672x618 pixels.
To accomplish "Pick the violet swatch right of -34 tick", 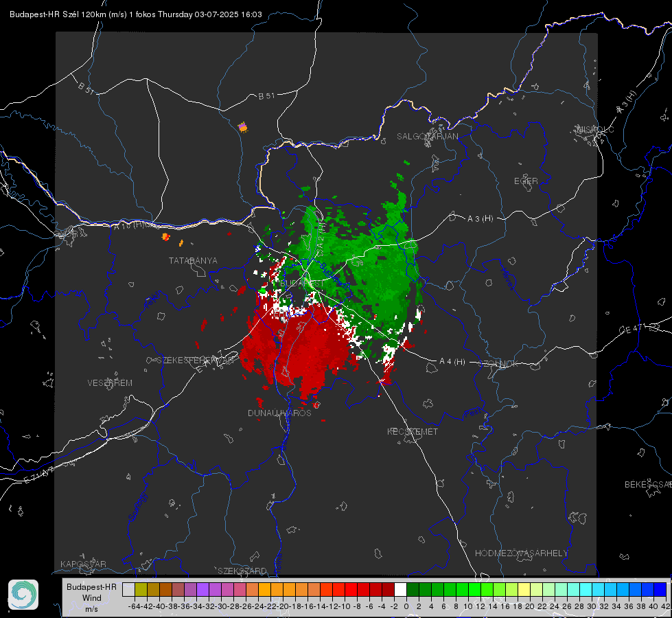I will [202, 590].
